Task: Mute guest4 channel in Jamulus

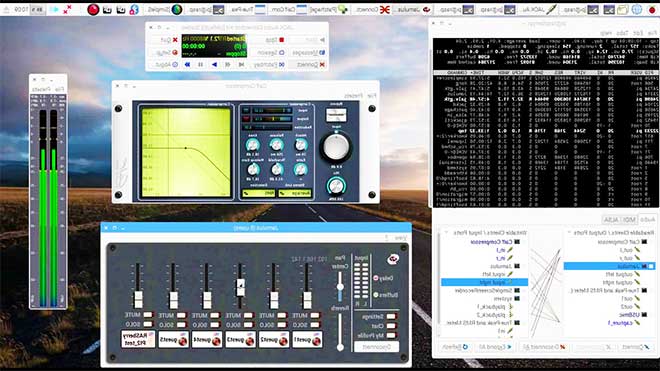Action: pyautogui.click(x=215, y=315)
